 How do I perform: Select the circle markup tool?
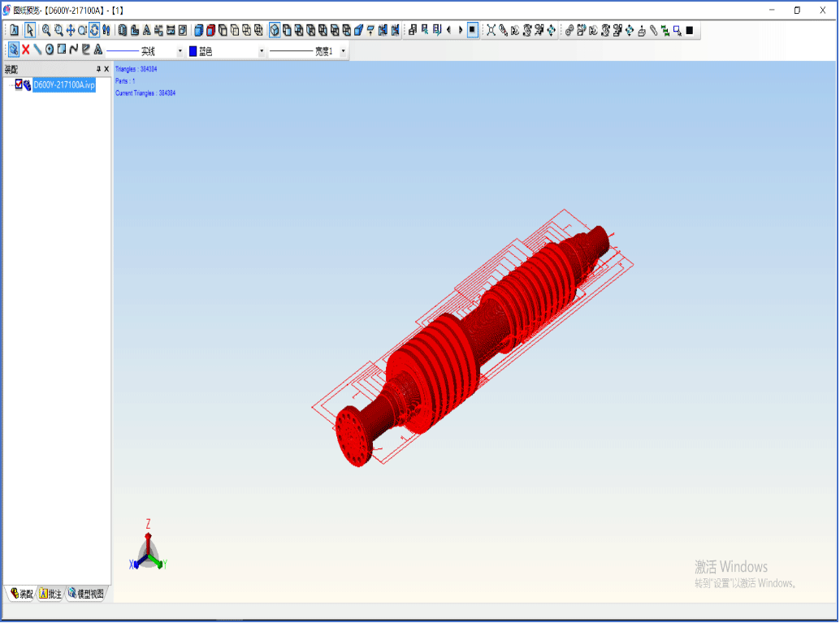tap(50, 50)
